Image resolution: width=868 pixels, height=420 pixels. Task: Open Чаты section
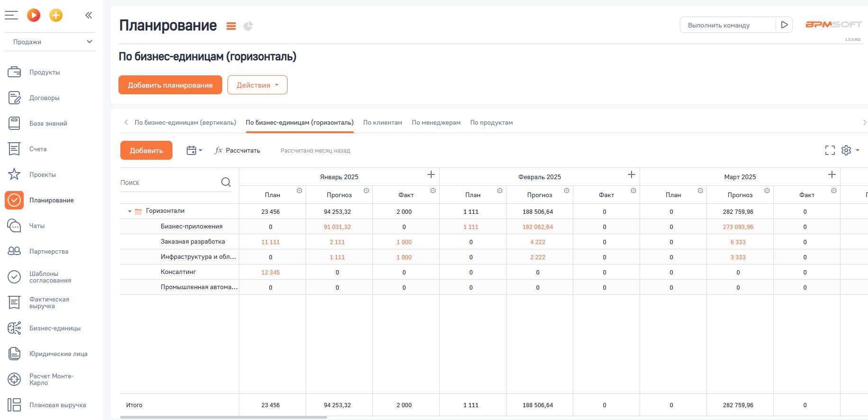(x=37, y=226)
